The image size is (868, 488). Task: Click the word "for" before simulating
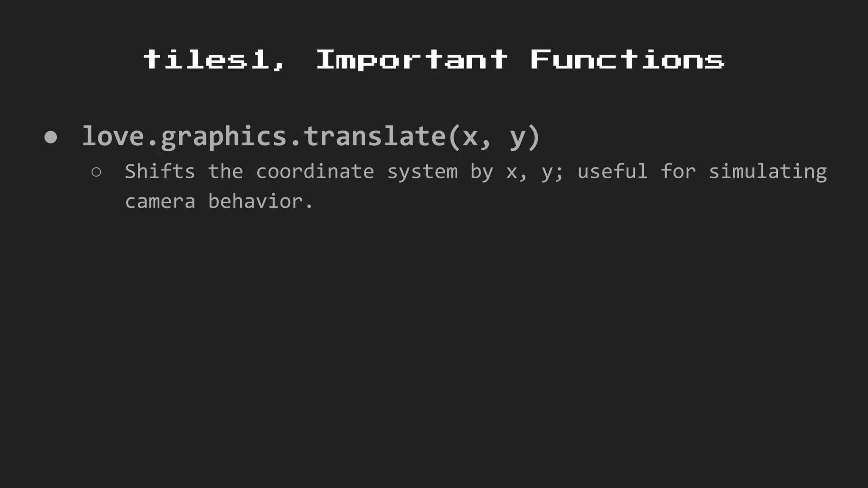coord(678,172)
